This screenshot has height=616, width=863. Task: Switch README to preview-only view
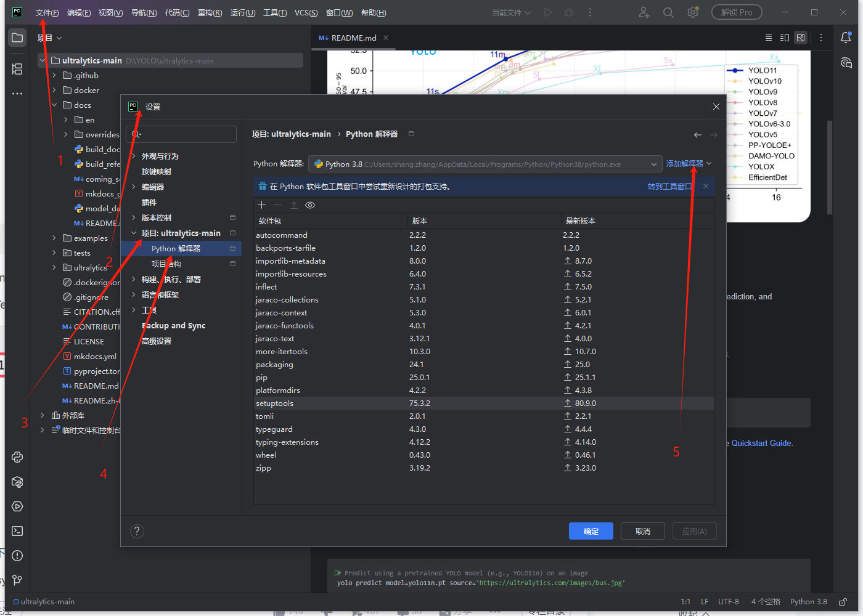(801, 38)
